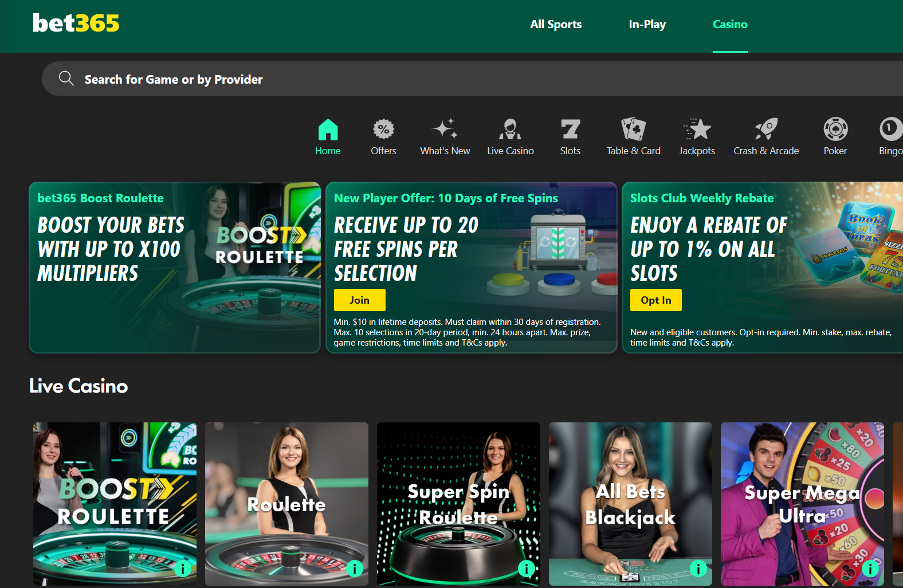Screen dimensions: 903x588
Task: Switch to In-Play tab
Action: [647, 25]
